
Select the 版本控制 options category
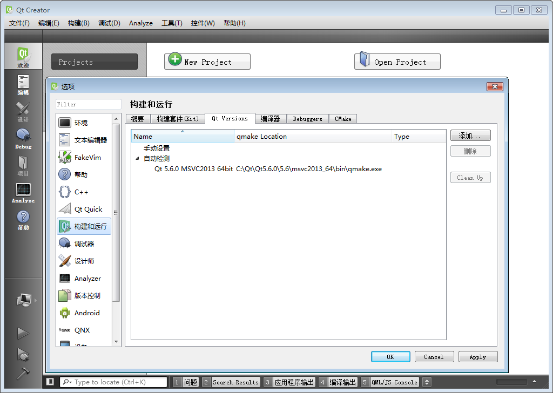[x=84, y=296]
